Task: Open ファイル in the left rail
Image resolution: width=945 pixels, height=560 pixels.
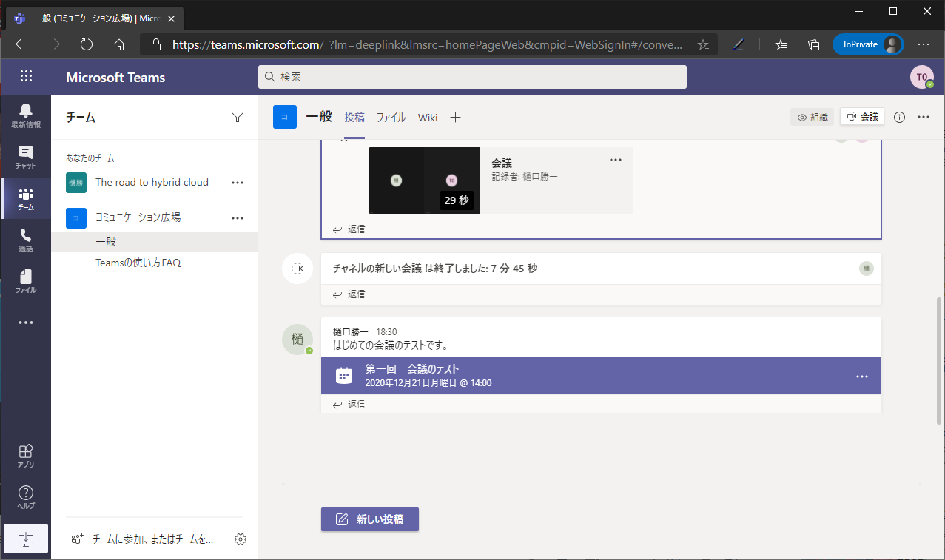Action: (x=26, y=281)
